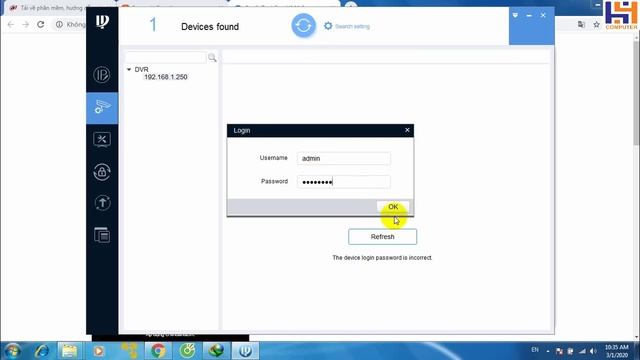Close the Login dialog

(x=407, y=130)
